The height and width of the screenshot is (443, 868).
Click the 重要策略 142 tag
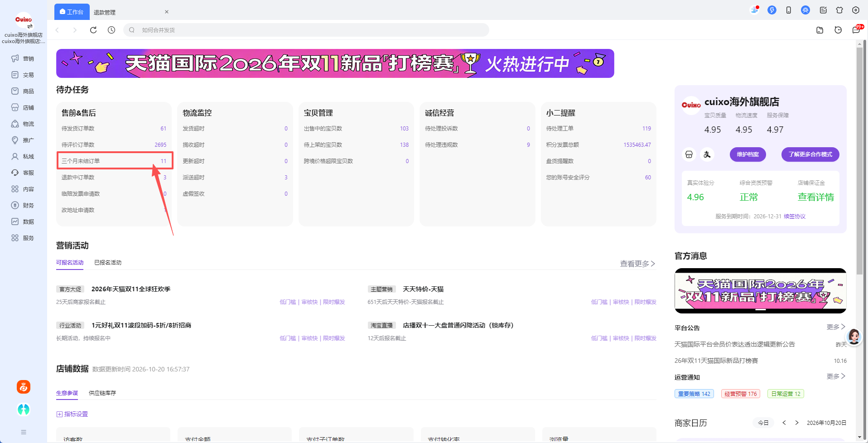point(694,394)
